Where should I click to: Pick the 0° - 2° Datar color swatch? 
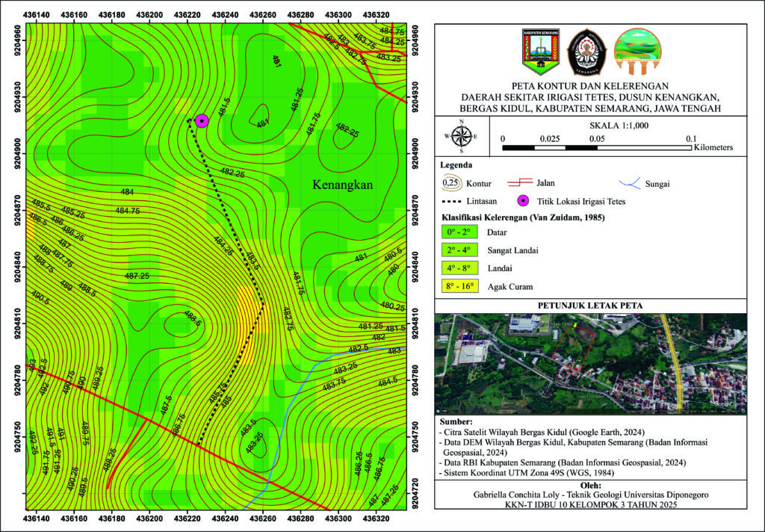tap(459, 232)
